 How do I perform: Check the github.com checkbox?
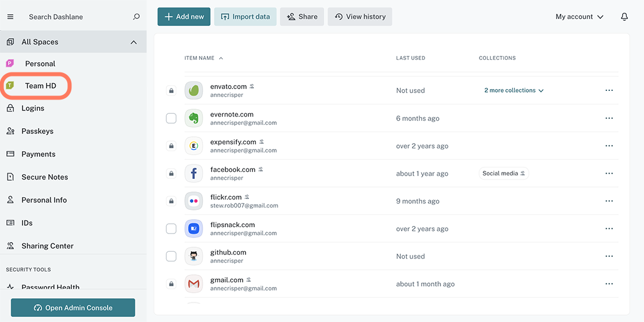[x=171, y=256]
